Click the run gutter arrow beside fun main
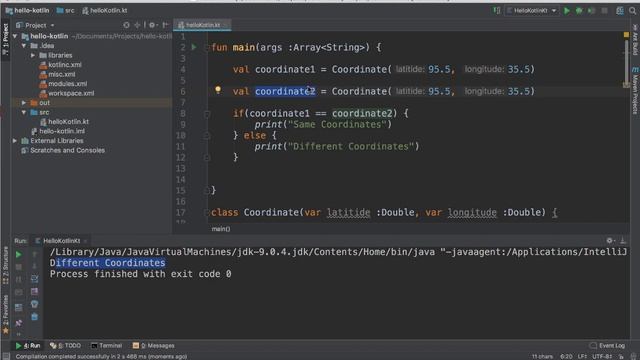Screen dimensions: 640x360 (194, 47)
